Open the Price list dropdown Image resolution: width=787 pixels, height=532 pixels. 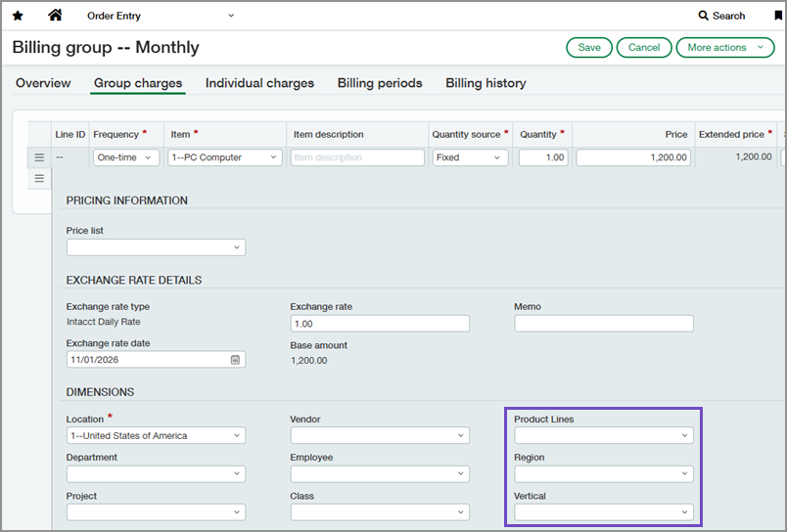click(x=156, y=247)
